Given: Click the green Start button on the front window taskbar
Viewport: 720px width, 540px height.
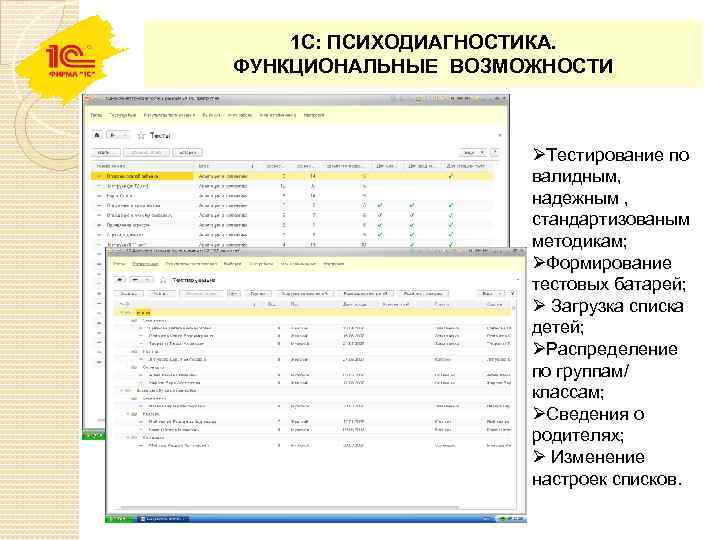Looking at the screenshot, I should tap(118, 518).
